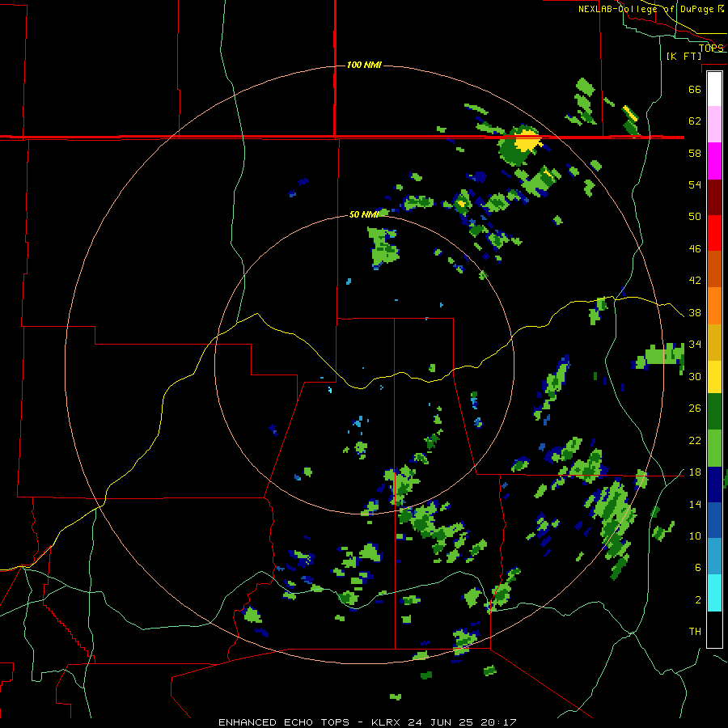Select the dark green 30 kft legend swatch
The width and height of the screenshot is (728, 728).
click(714, 411)
